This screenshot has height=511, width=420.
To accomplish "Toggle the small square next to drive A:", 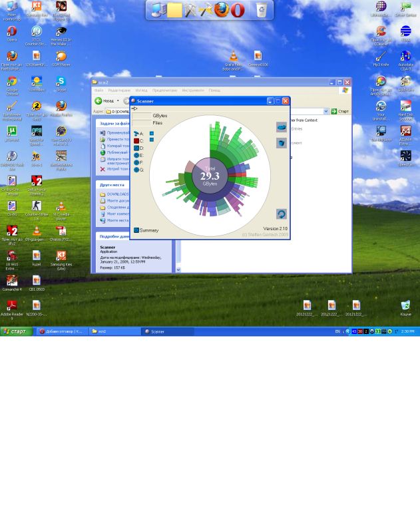I will pos(152,134).
